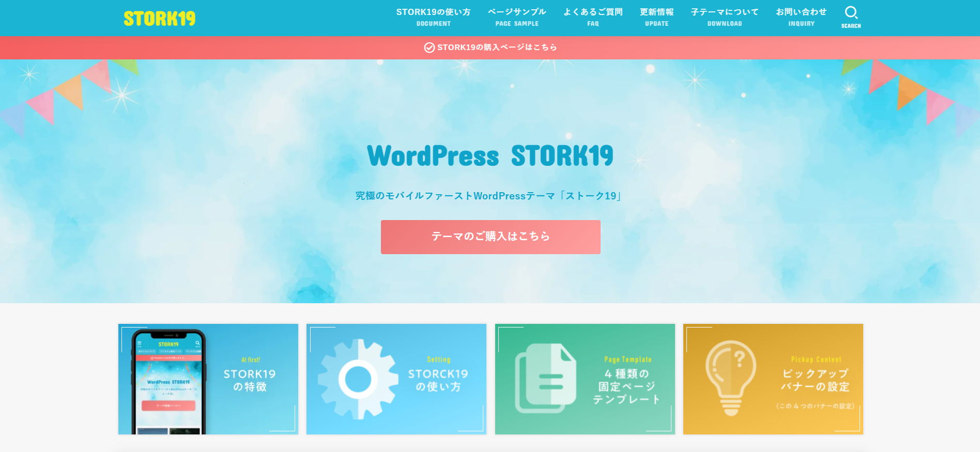Click the テーマのご購入はこちら button
This screenshot has width=980, height=452.
491,237
